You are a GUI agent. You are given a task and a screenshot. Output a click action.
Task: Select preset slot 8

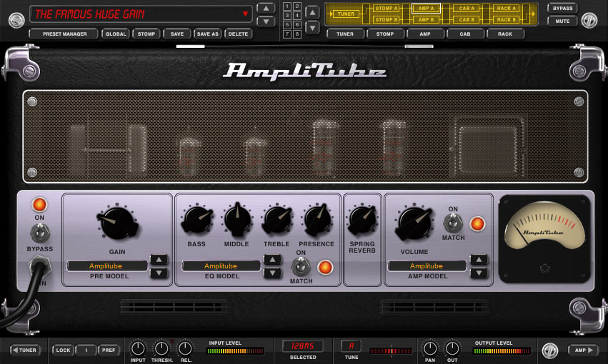pos(296,34)
